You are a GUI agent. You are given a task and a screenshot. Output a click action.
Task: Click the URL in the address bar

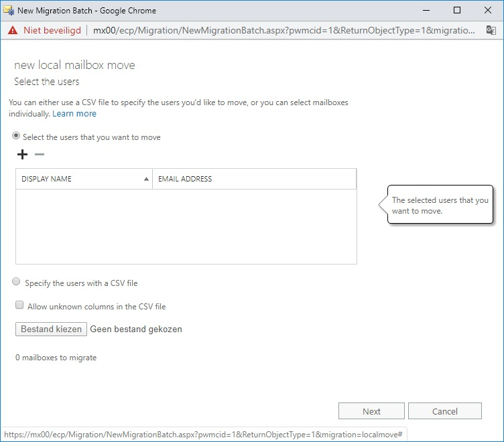point(283,30)
